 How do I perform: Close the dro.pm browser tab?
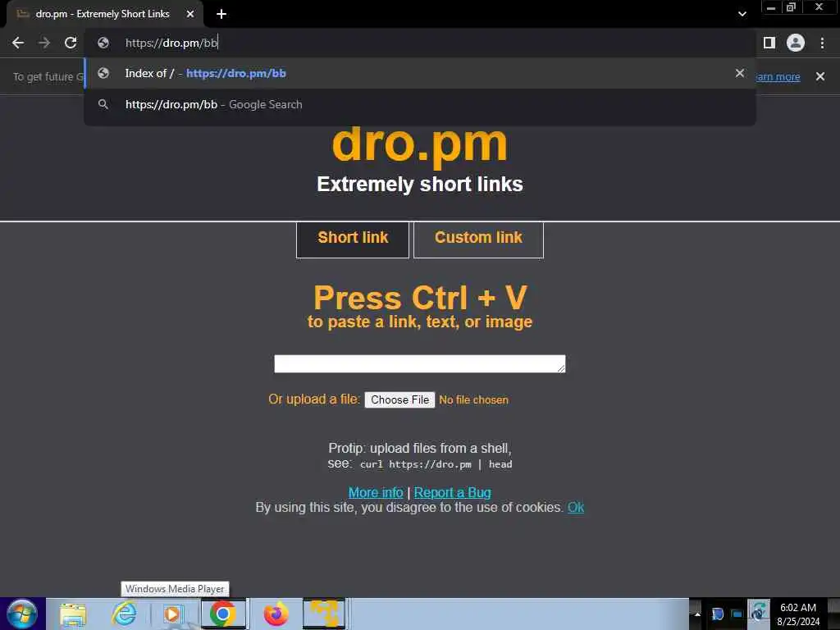pyautogui.click(x=190, y=15)
